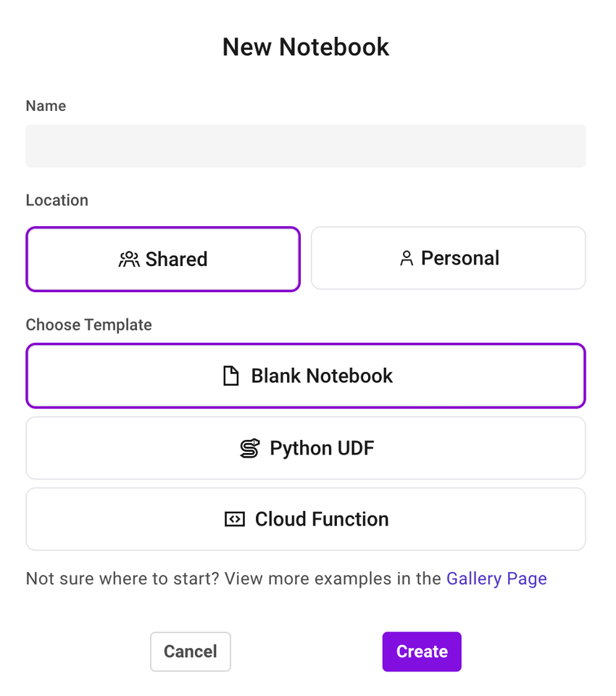Click the person icon in the Personal option
The width and height of the screenshot is (616, 696).
tap(406, 257)
